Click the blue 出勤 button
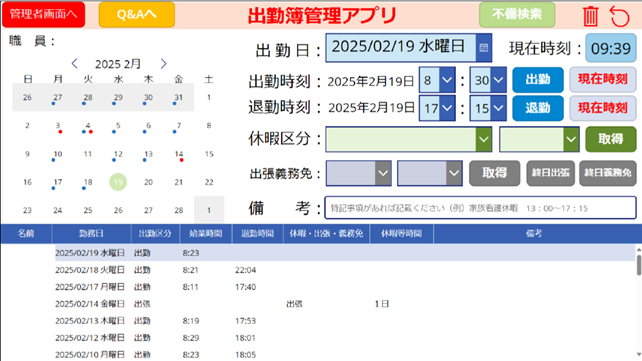This screenshot has width=642, height=361. coord(538,79)
